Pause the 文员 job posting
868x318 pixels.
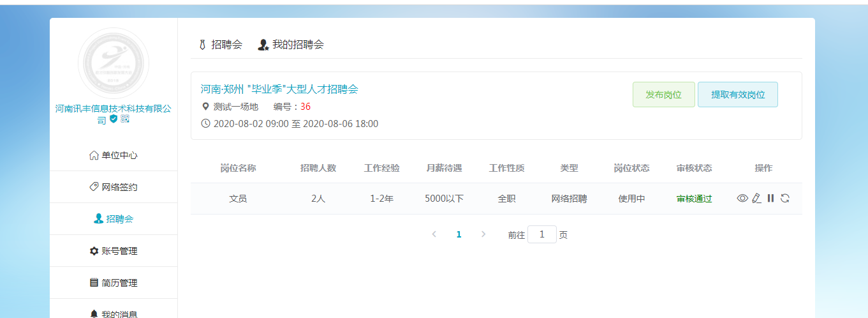(x=770, y=199)
